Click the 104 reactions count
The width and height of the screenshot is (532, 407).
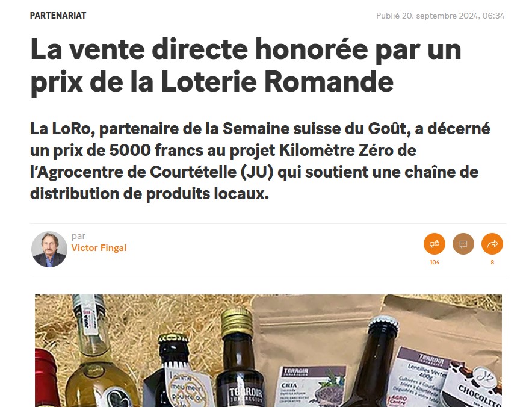tap(435, 262)
